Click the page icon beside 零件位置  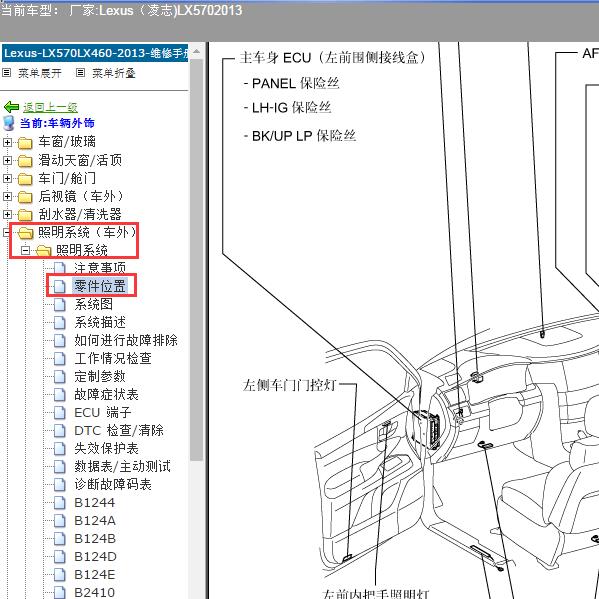(60, 286)
